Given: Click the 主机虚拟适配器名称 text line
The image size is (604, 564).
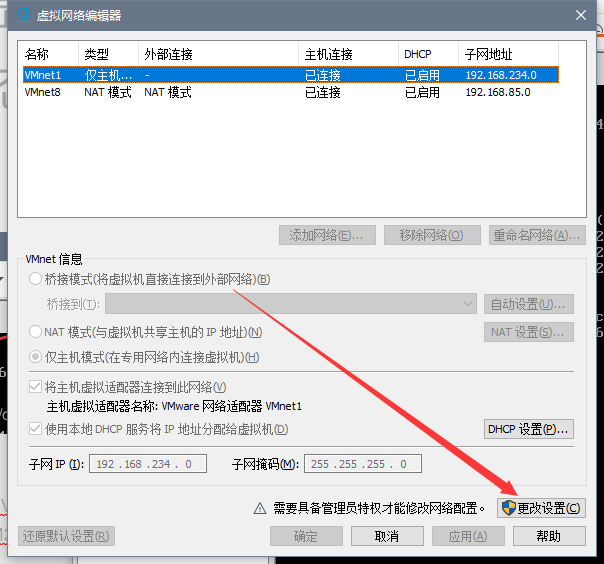Looking at the screenshot, I should point(174,406).
